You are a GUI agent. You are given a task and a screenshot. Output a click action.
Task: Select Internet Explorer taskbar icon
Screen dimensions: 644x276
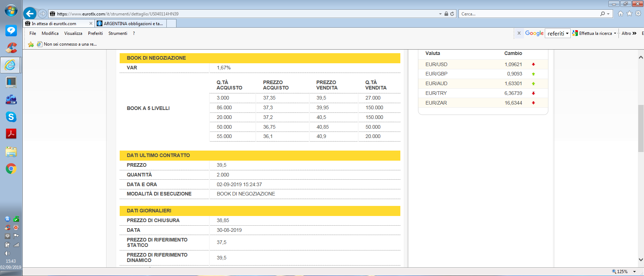point(10,65)
